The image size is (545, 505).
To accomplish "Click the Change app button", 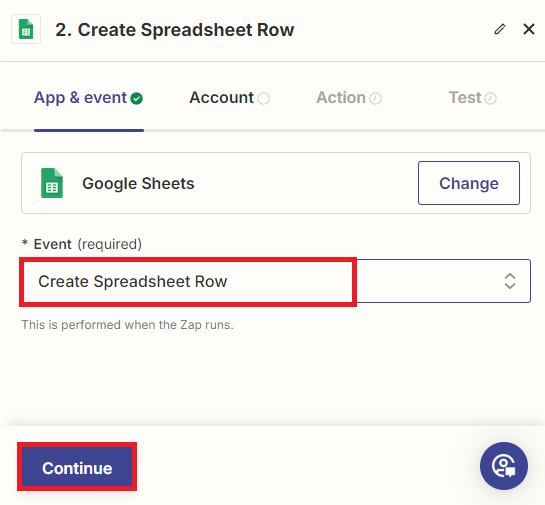I will [x=469, y=183].
